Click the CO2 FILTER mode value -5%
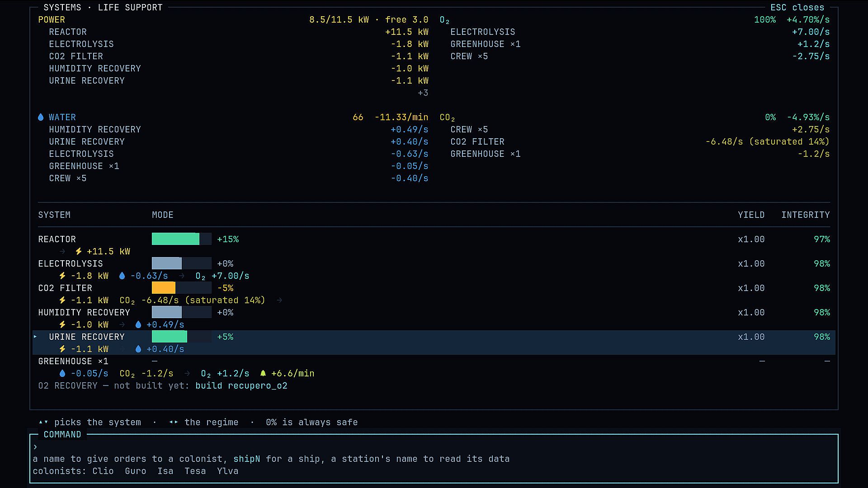 point(225,288)
